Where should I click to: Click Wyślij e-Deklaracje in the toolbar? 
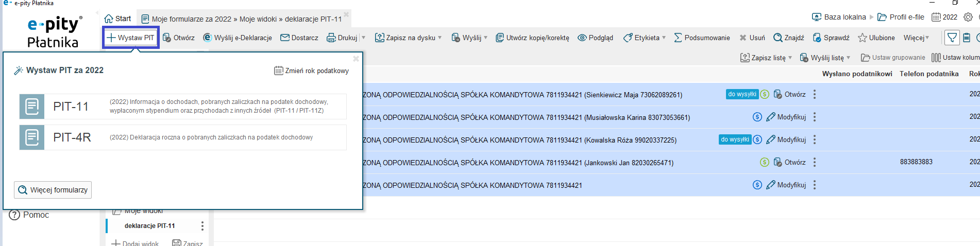238,38
